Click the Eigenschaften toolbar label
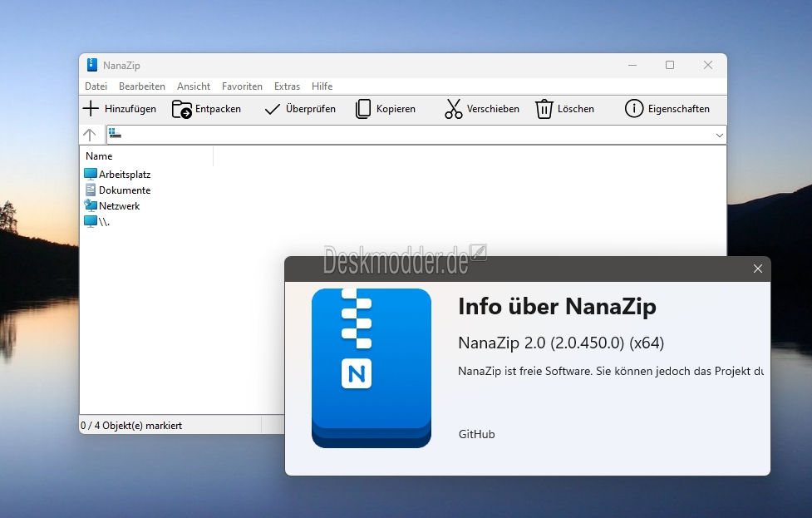The image size is (812, 518). point(678,109)
